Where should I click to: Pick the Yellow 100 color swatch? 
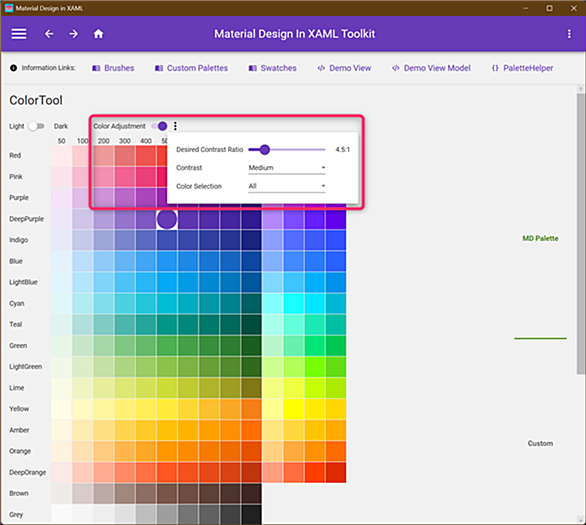(83, 409)
